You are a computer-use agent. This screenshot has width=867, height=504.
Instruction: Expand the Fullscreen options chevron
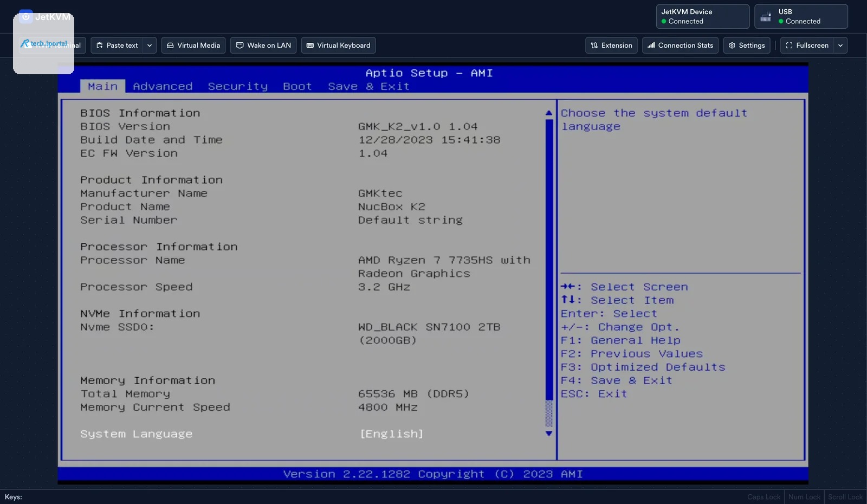(840, 46)
